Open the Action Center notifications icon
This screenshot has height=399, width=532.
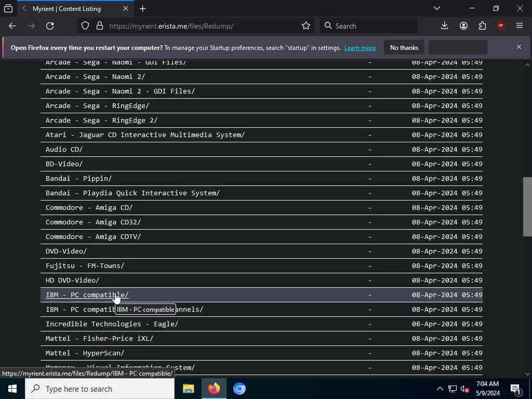pos(515,389)
